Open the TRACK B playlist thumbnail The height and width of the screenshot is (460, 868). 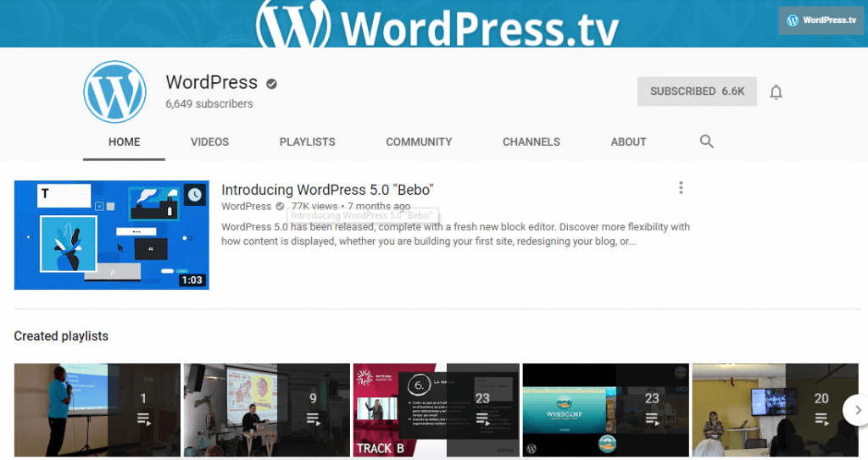[x=437, y=410]
